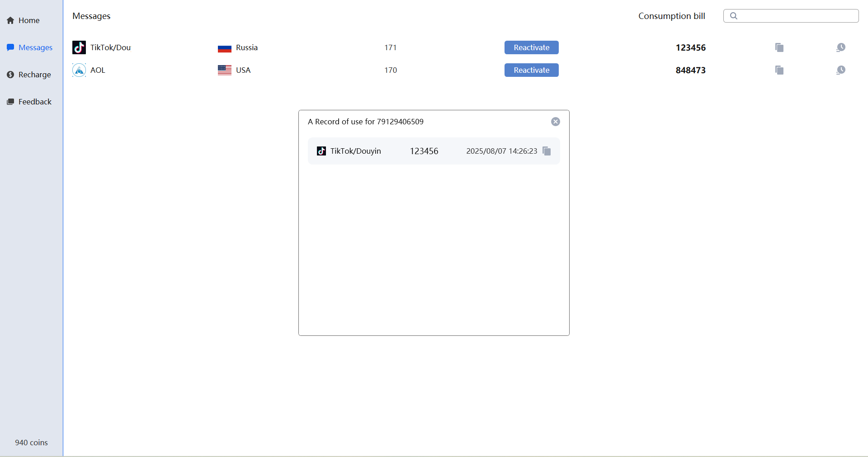Image resolution: width=868 pixels, height=457 pixels.
Task: Dismiss the record of use dialog
Action: (x=555, y=121)
